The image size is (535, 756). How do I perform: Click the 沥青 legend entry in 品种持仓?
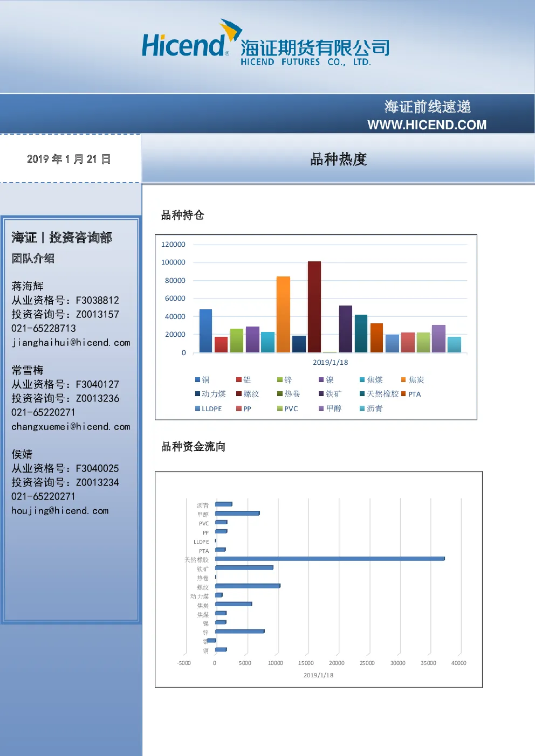click(x=372, y=408)
